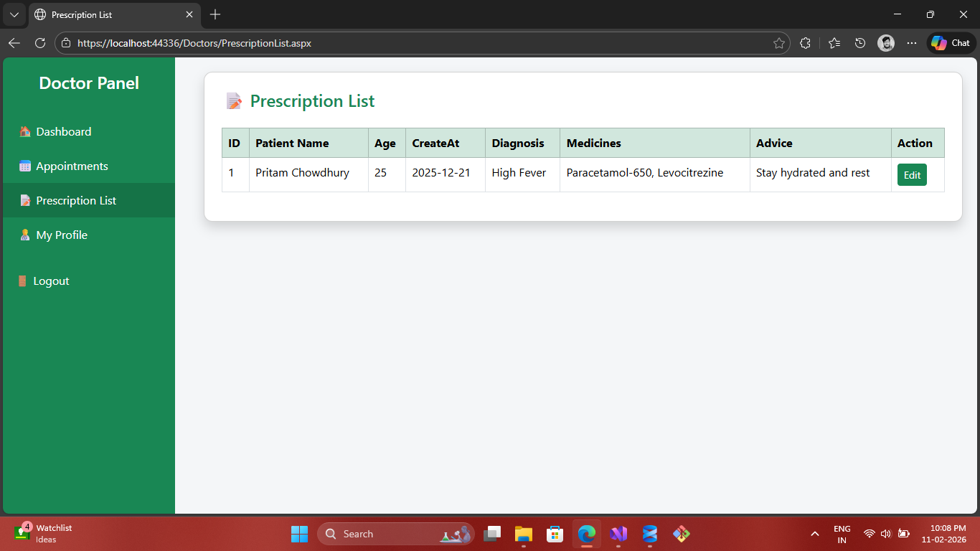The image size is (980, 551).
Task: Click the My Profile doctor icon
Action: pos(25,235)
